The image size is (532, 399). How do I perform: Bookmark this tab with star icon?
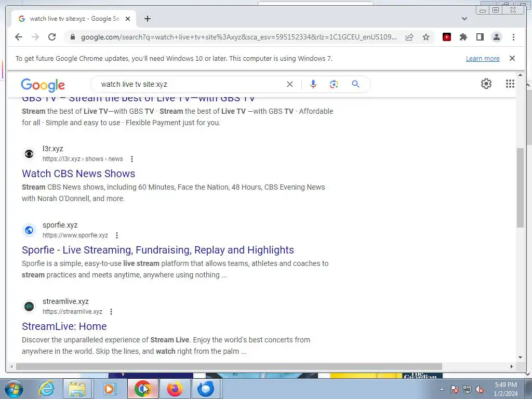[x=426, y=37]
